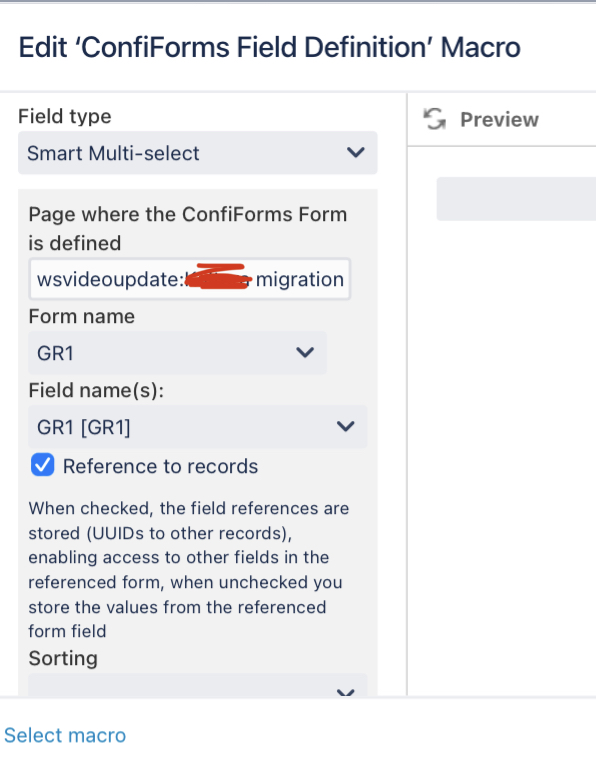Open the Sorting dropdown

198,685
